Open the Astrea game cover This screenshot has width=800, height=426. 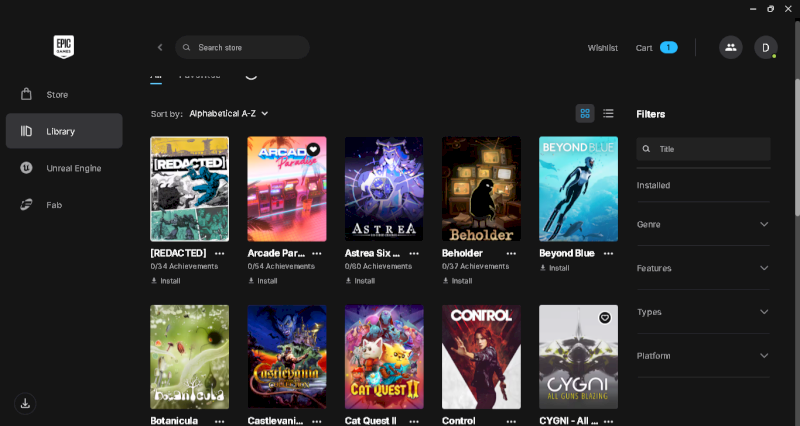tap(384, 189)
